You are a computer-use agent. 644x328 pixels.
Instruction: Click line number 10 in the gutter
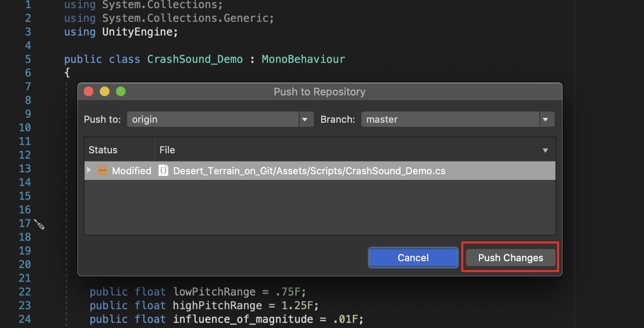click(25, 128)
